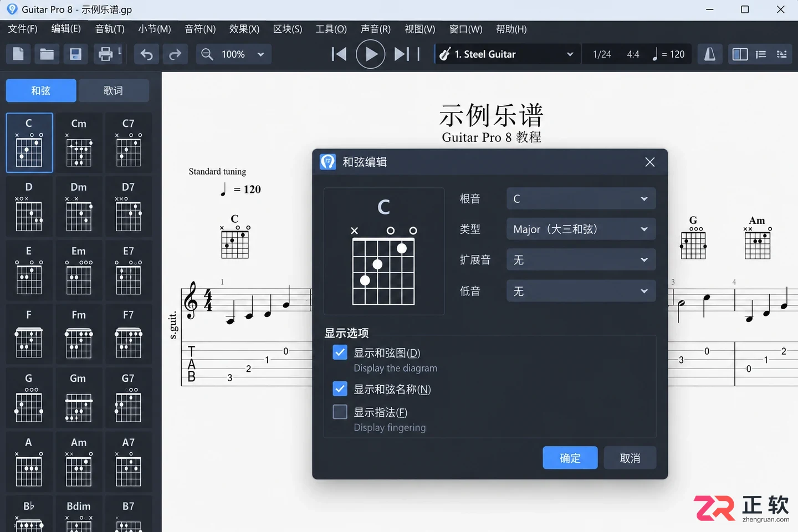Switch to the 和弦 tab

pyautogui.click(x=41, y=90)
